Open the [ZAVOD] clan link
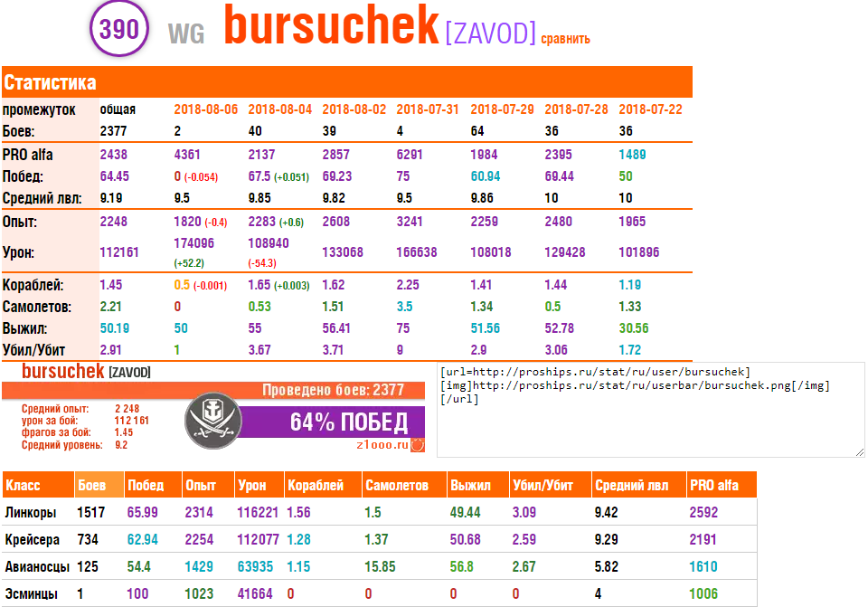Screen dimensions: 868x607 pos(490,33)
